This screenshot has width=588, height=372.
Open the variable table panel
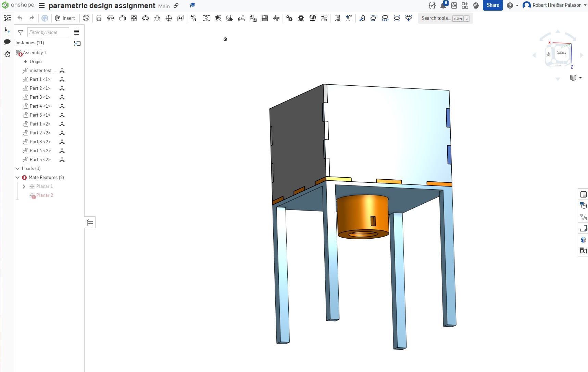pyautogui.click(x=583, y=251)
